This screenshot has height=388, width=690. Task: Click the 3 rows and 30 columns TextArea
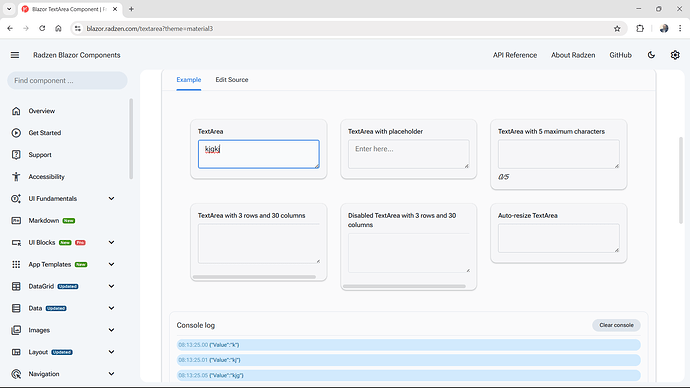point(259,243)
